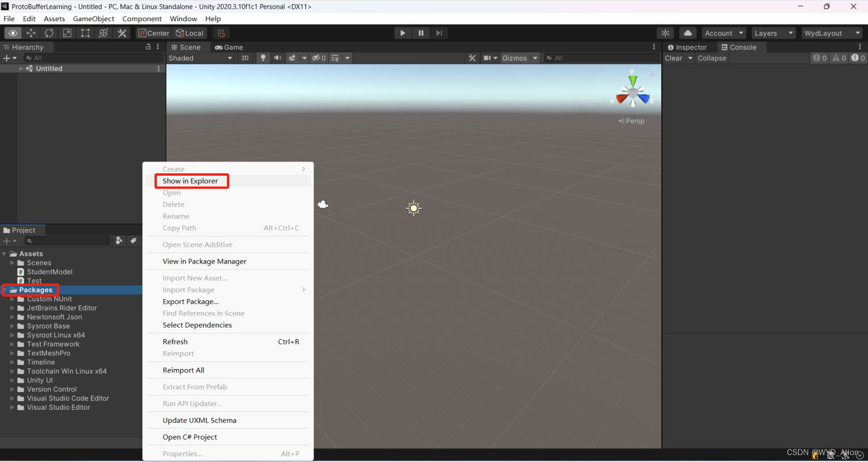
Task: Lock the Hierarchy panel
Action: pyautogui.click(x=148, y=47)
